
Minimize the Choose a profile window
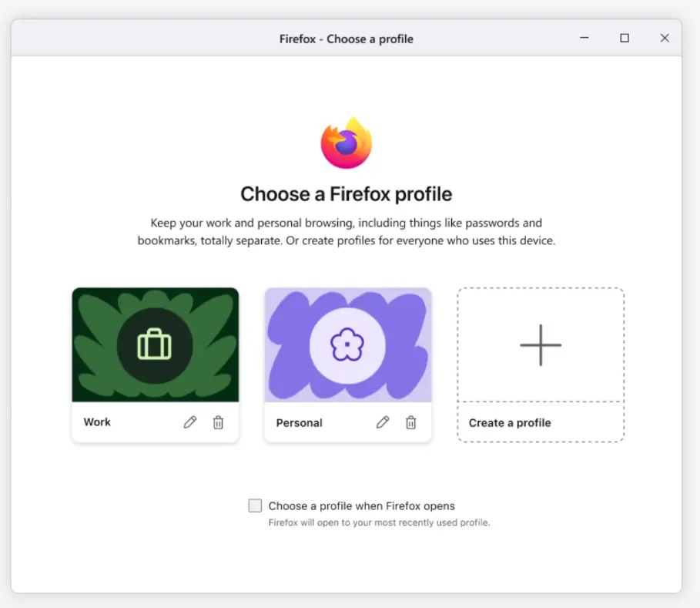point(584,38)
